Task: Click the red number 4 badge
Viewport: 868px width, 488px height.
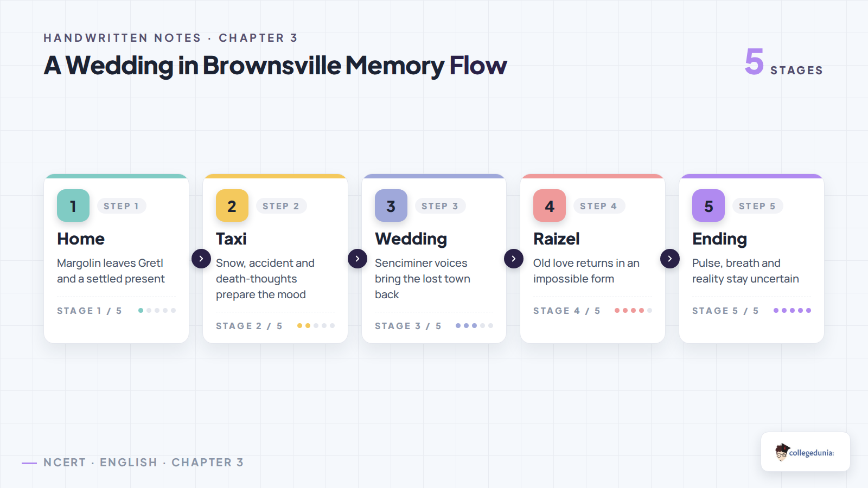Action: pyautogui.click(x=550, y=206)
